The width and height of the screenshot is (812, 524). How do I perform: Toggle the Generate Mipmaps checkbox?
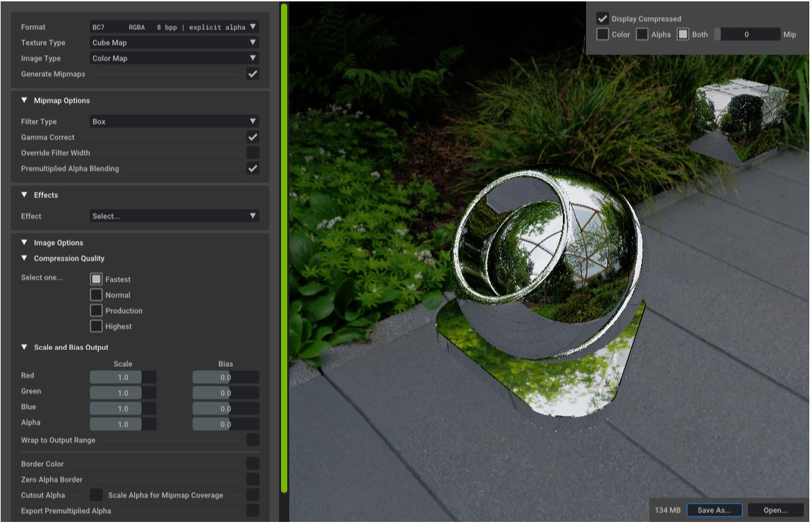click(253, 74)
